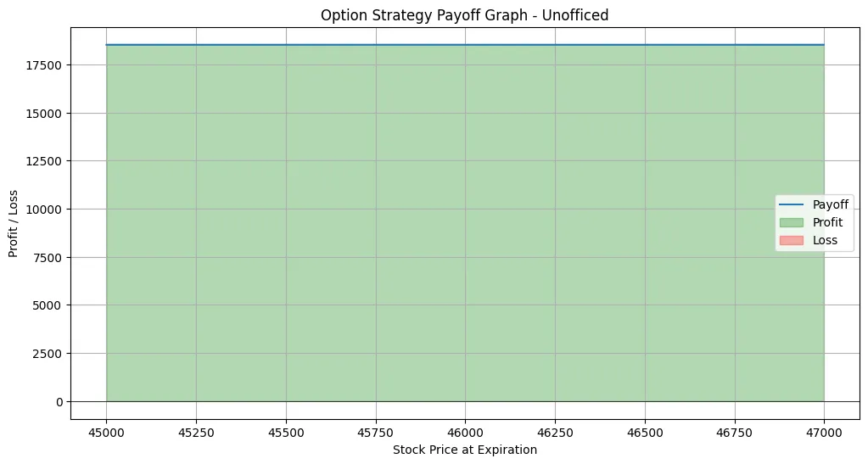This screenshot has height=464, width=868.
Task: Click the 45500 x-axis tick label
Action: pyautogui.click(x=286, y=432)
